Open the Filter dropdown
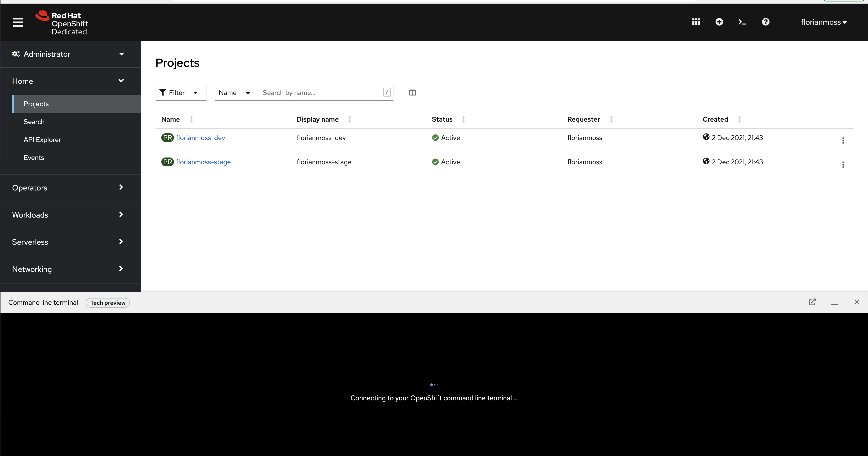Screen dimensions: 868x456 [181, 93]
